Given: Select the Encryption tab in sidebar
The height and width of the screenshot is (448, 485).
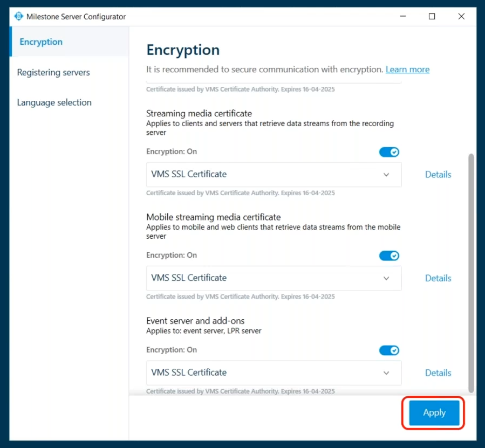Looking at the screenshot, I should [x=41, y=42].
